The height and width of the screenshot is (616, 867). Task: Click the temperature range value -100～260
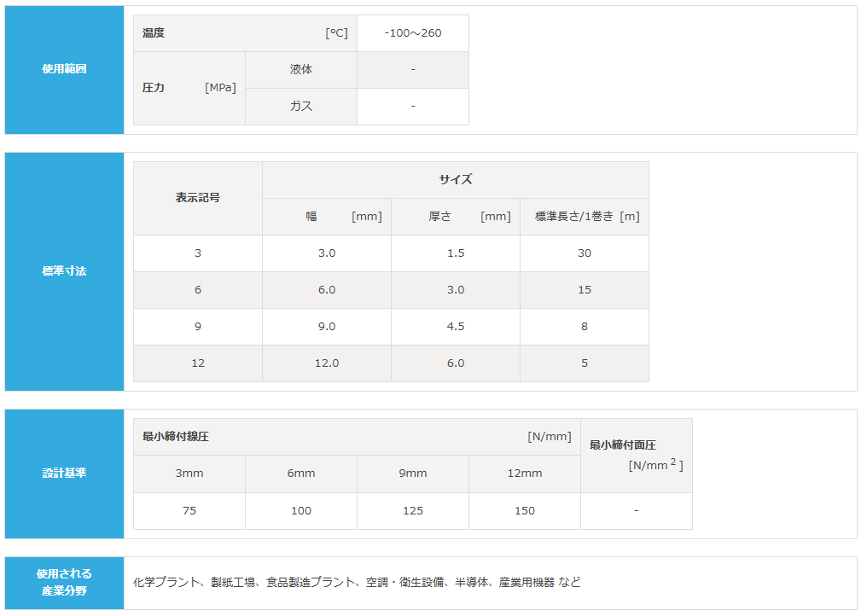pyautogui.click(x=413, y=33)
